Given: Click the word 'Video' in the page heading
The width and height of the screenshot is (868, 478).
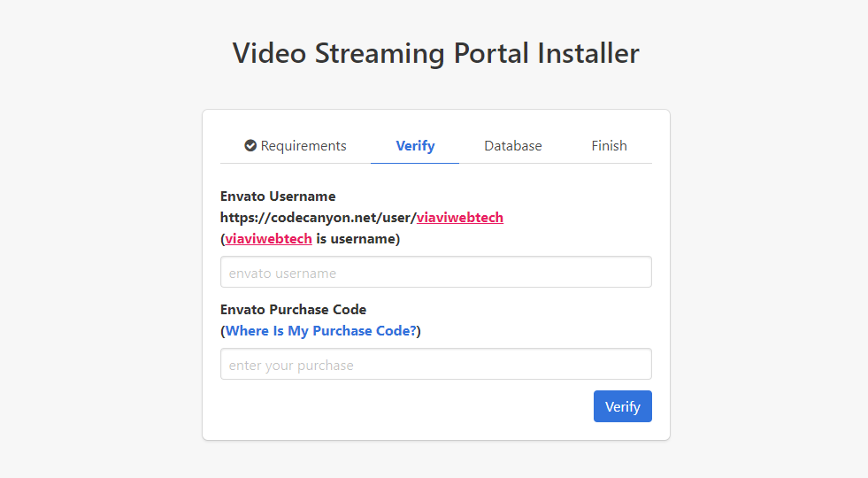Looking at the screenshot, I should point(265,53).
